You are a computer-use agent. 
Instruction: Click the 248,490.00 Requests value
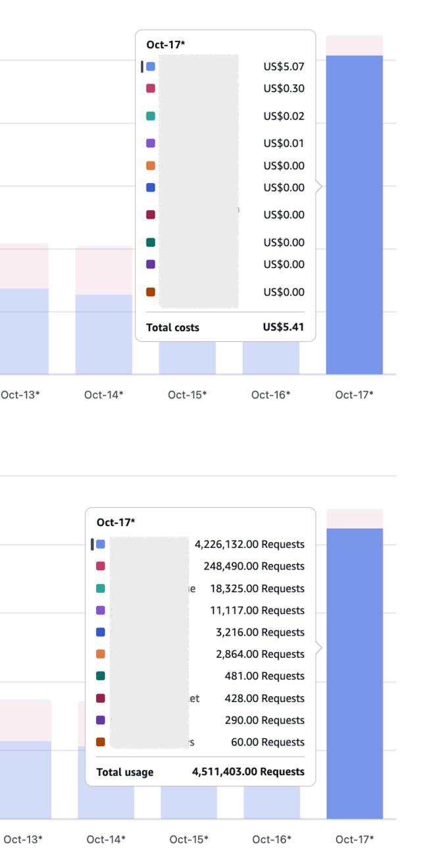(x=255, y=566)
